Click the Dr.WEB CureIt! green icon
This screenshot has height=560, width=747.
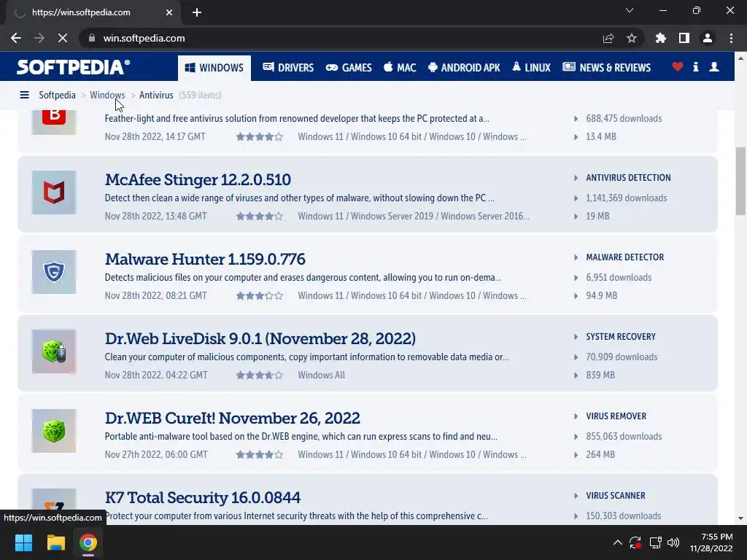(54, 431)
